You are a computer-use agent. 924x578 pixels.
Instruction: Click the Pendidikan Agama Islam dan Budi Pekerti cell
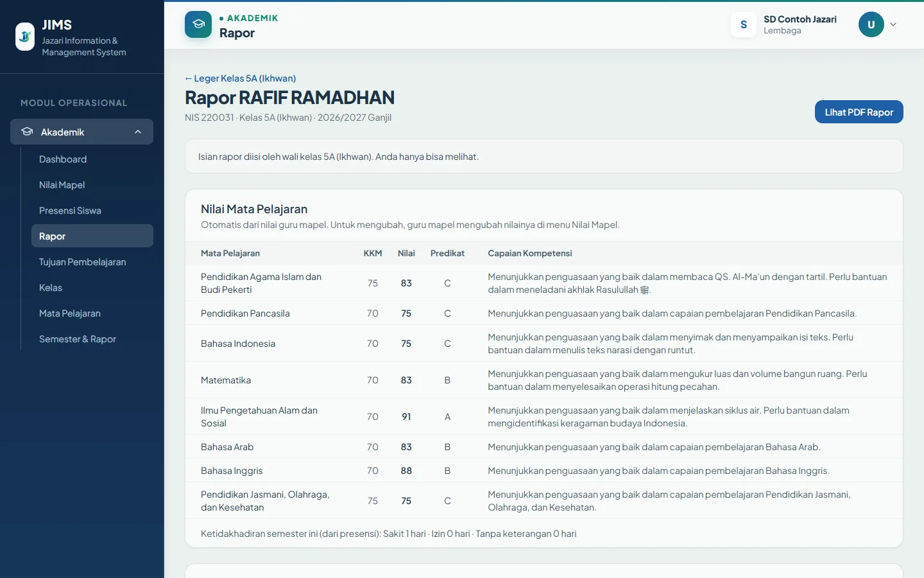261,283
